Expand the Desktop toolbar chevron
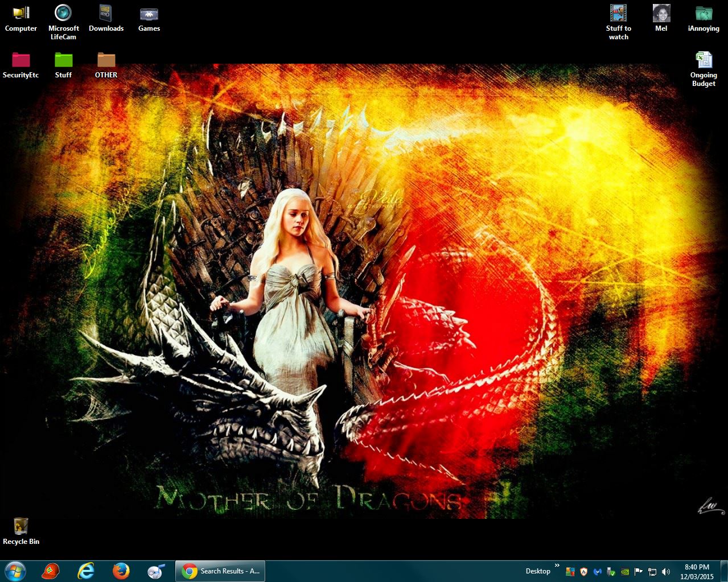This screenshot has width=728, height=582. coord(557,566)
